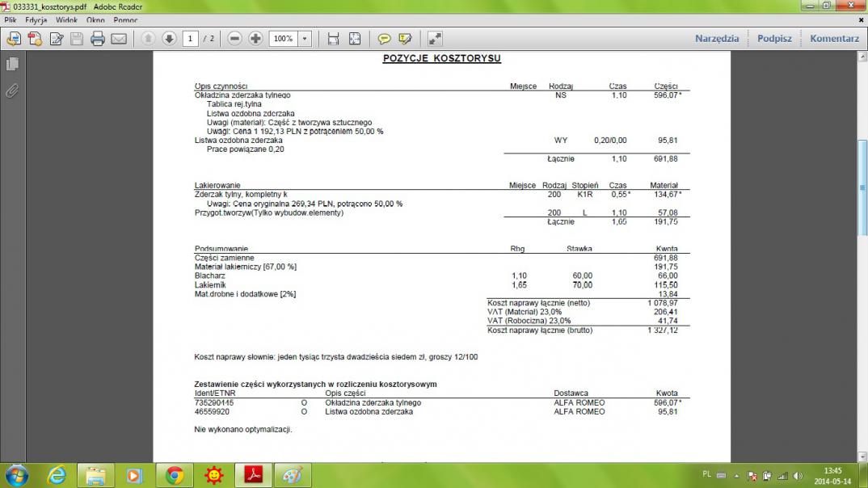
Task: Click the Lakiernik summary row label
Action: point(210,285)
